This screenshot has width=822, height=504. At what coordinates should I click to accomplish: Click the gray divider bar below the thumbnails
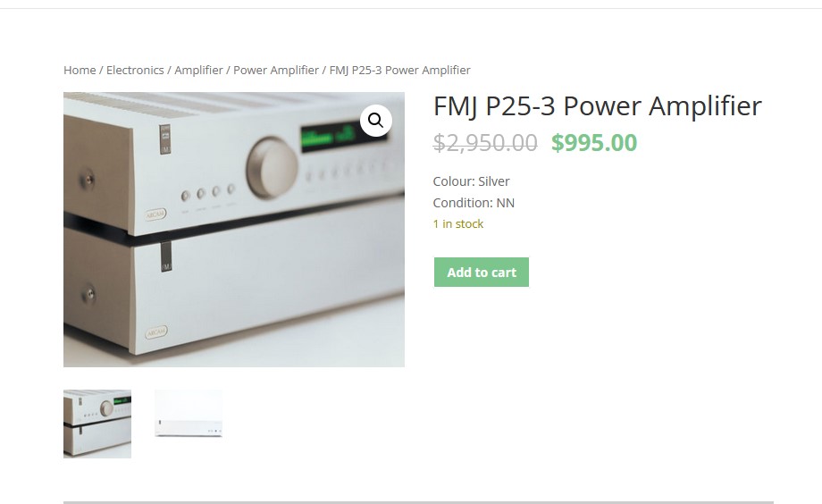[418, 502]
